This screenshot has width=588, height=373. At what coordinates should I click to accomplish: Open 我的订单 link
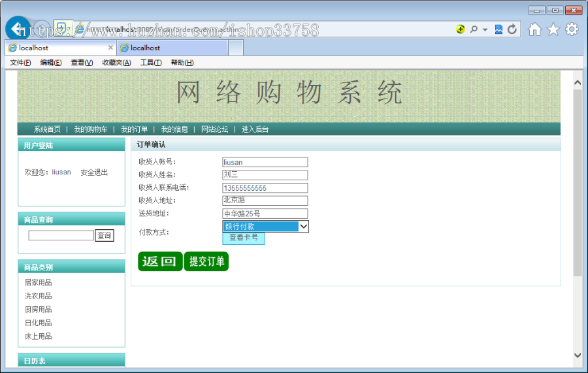[x=134, y=129]
